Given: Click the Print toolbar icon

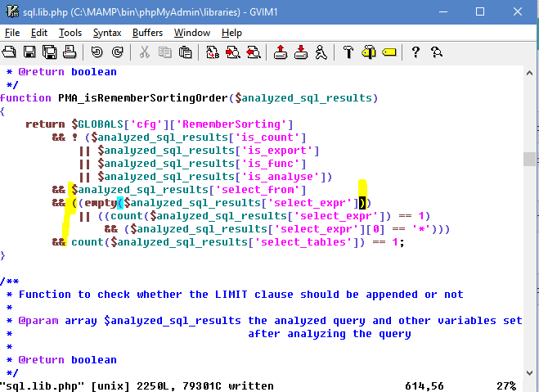Looking at the screenshot, I should coord(70,52).
